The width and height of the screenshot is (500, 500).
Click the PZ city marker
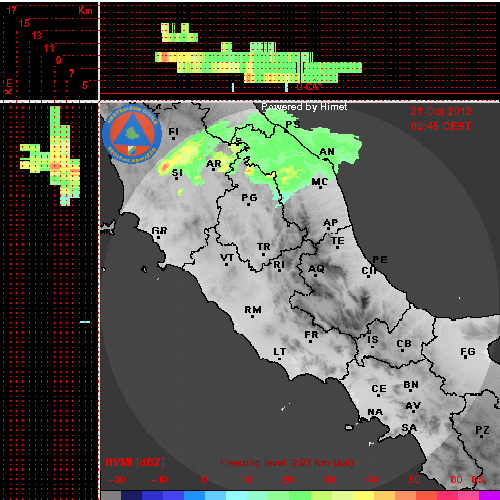click(482, 431)
